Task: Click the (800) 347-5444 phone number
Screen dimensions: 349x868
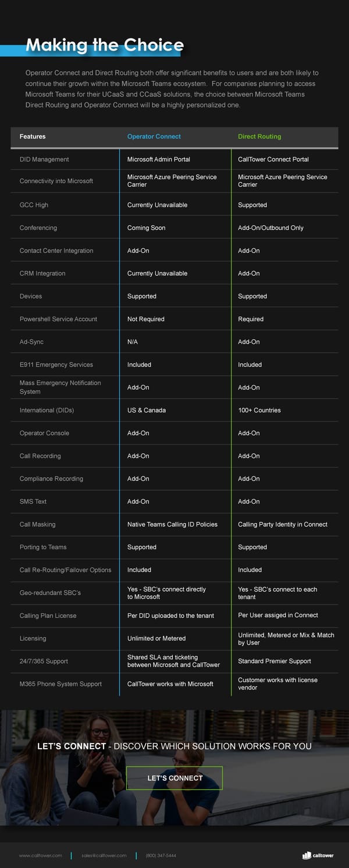Action: [x=161, y=855]
